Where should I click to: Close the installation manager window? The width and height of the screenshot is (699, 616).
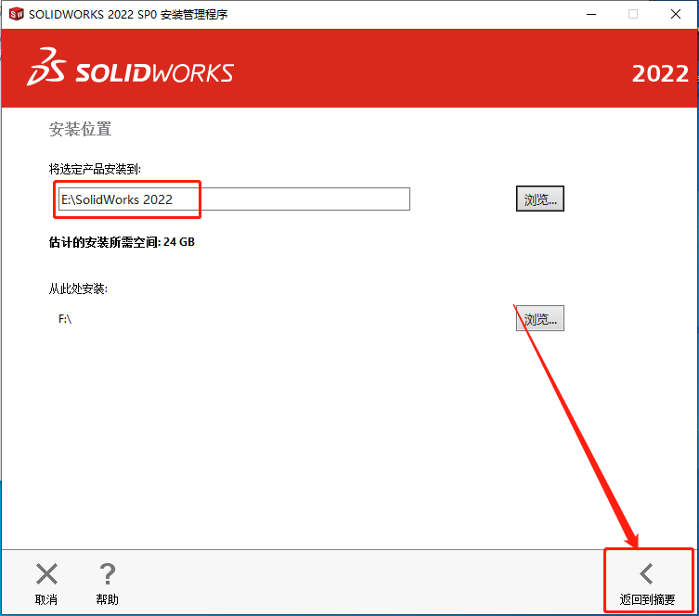click(x=676, y=14)
